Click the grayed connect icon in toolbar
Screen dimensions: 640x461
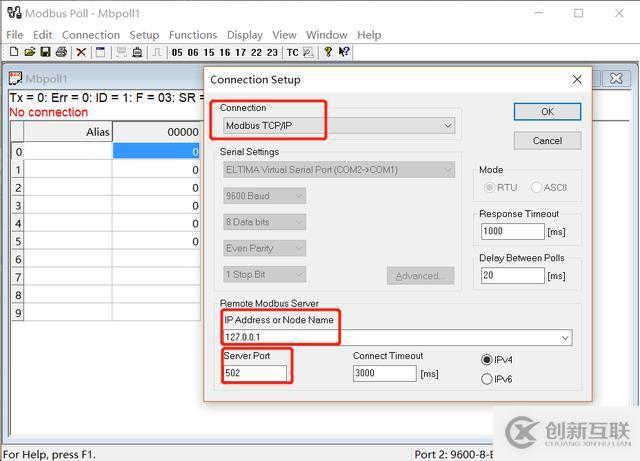[x=121, y=52]
